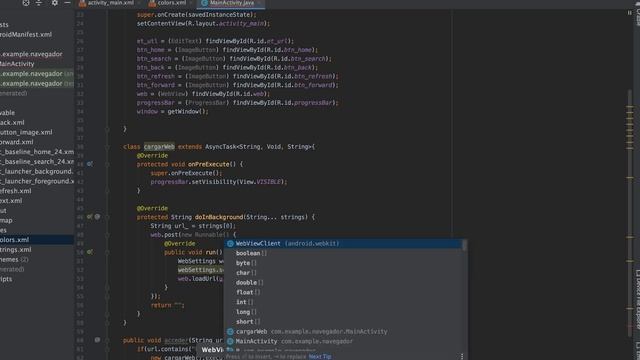The image size is (640, 360).
Task: Collapse the acceder method fold marker
Action: pos(107,340)
